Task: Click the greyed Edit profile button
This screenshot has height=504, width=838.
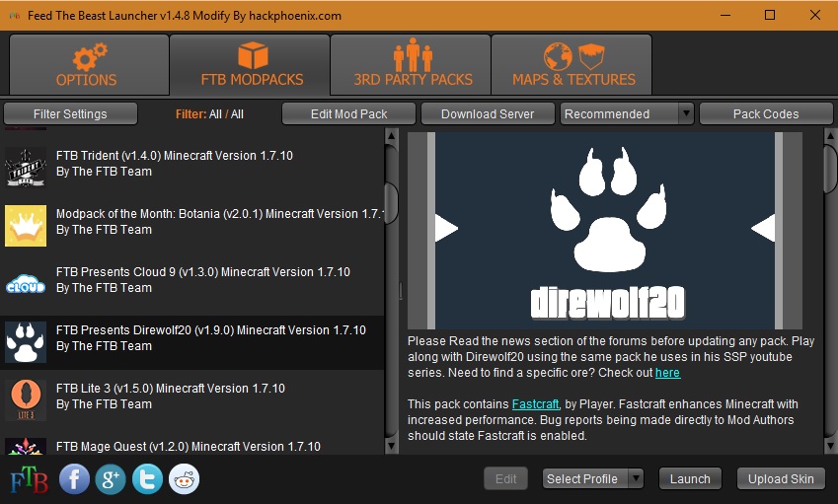Action: coord(505,479)
